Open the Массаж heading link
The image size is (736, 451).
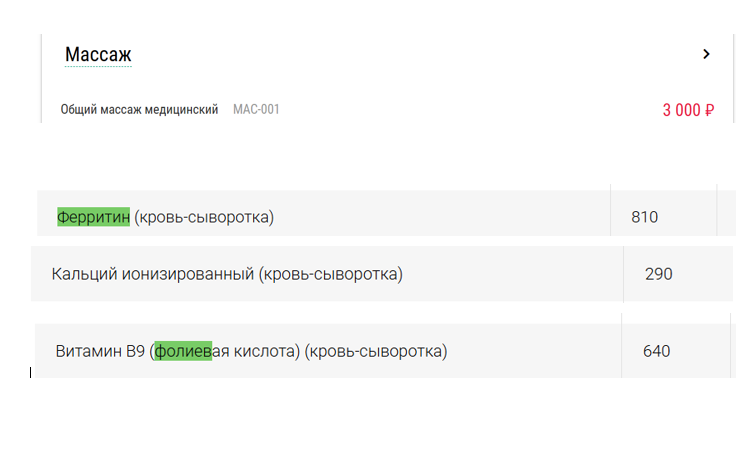pyautogui.click(x=98, y=54)
